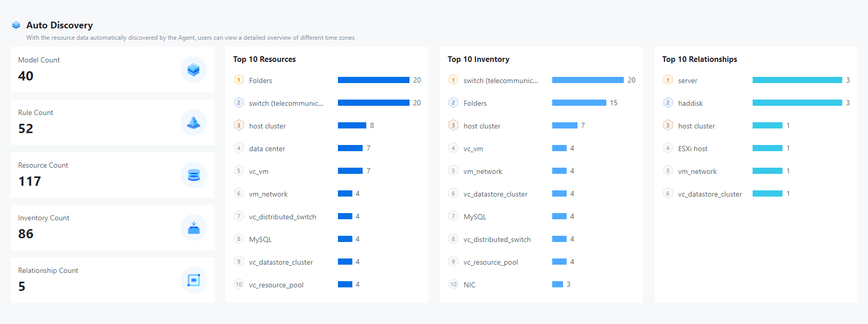The image size is (868, 324).
Task: Select vc_datastore_cluster in Top 10 Inventory
Action: pos(496,194)
